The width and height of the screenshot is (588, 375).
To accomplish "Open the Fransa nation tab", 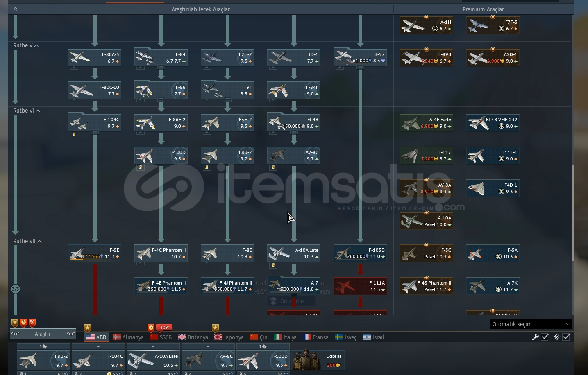I will [x=316, y=337].
